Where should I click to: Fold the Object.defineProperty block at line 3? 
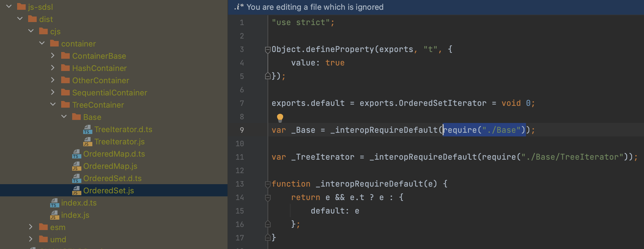pos(268,50)
